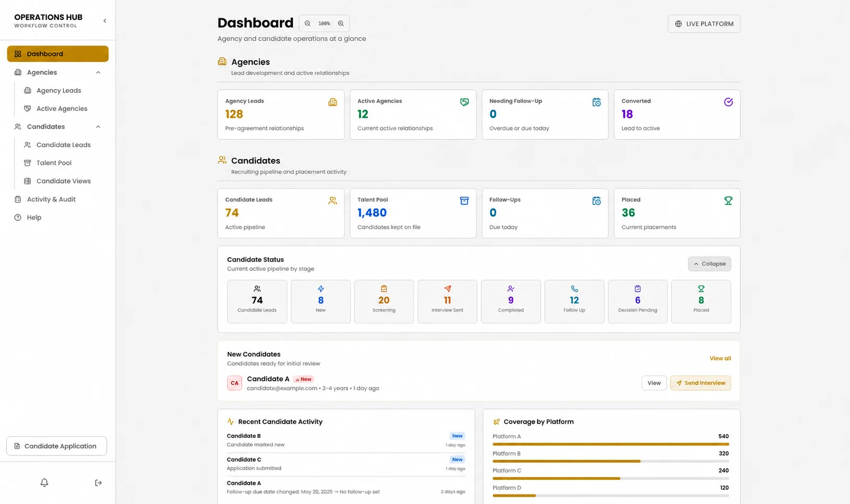Click the Platform D label
850x504 pixels.
tap(506, 488)
